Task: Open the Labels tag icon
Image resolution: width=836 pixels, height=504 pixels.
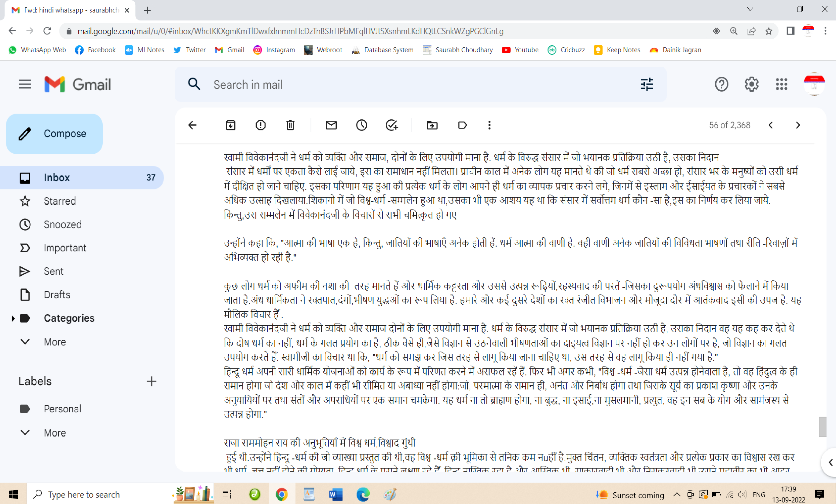Action: 462,125
